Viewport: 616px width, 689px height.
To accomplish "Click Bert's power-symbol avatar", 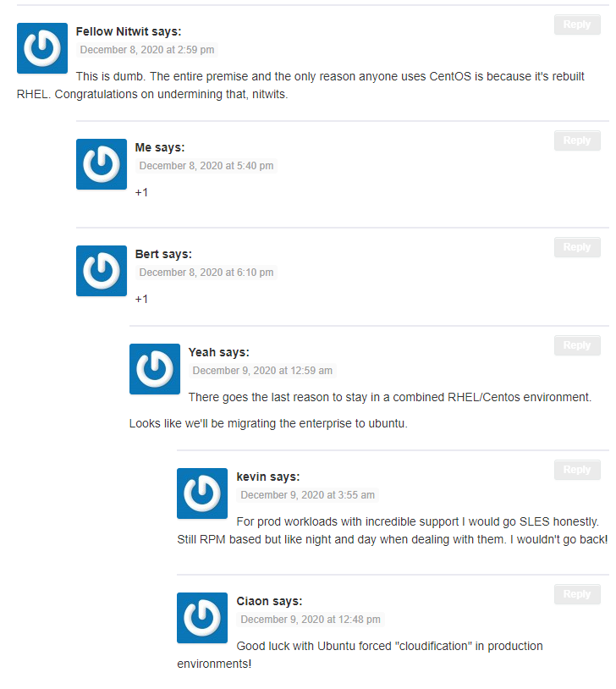I will tap(102, 271).
